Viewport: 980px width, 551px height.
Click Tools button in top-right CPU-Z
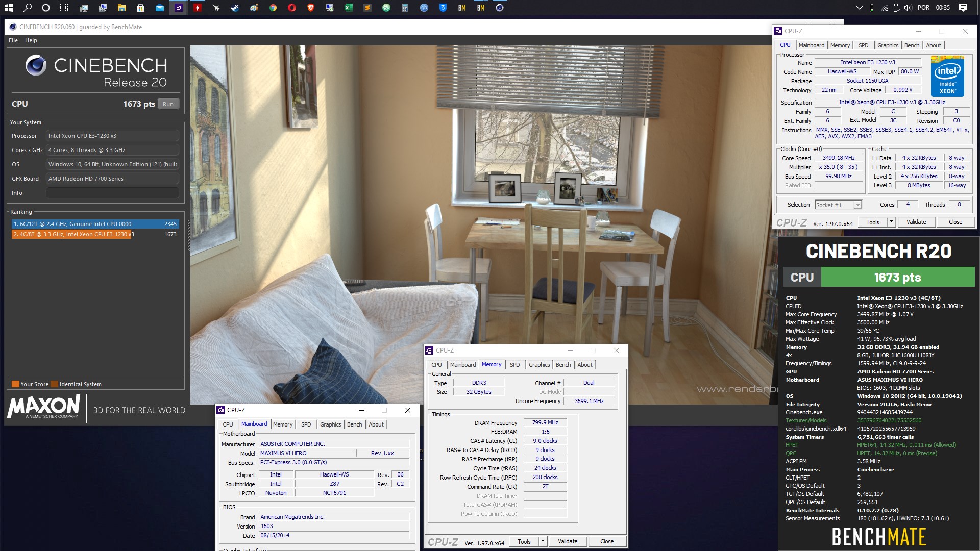[873, 222]
